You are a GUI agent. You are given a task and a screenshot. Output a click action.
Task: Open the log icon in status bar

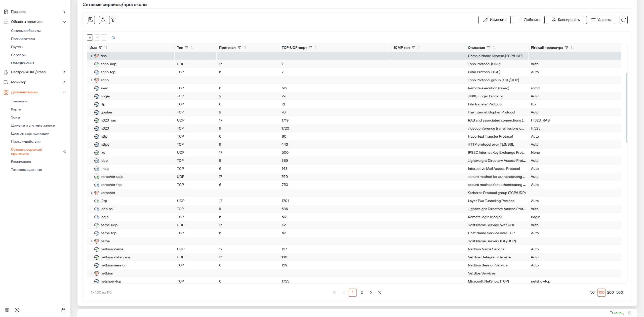click(x=630, y=313)
